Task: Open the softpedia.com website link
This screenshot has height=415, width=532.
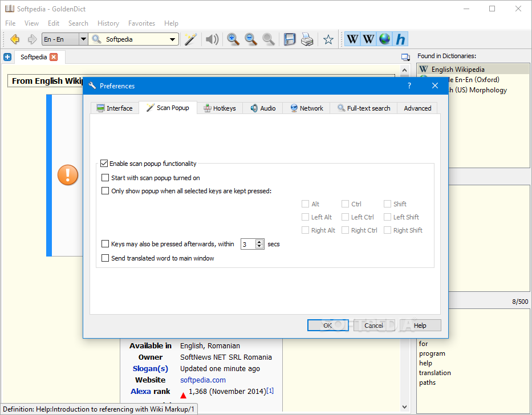Action: click(203, 380)
